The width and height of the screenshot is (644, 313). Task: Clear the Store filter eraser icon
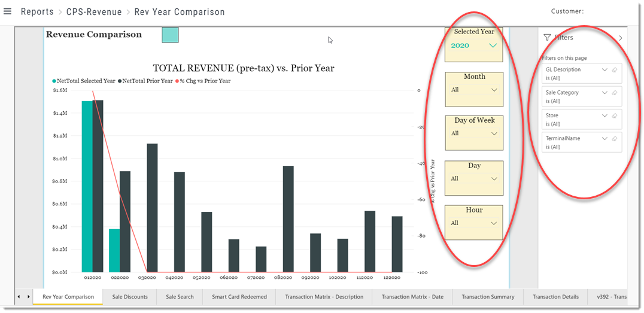point(615,116)
